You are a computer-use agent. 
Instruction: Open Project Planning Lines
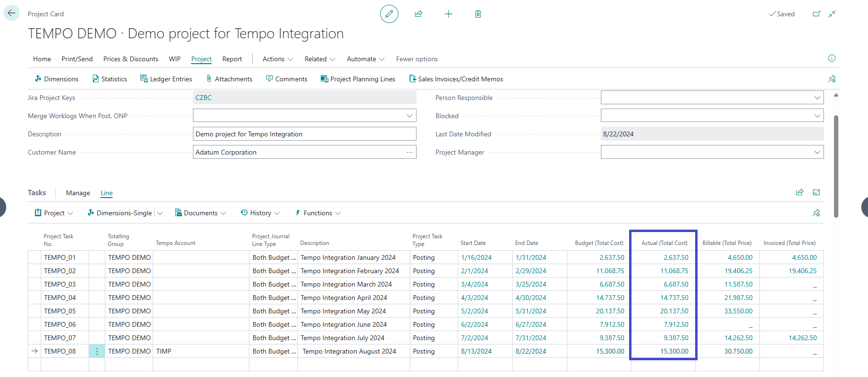coord(358,79)
